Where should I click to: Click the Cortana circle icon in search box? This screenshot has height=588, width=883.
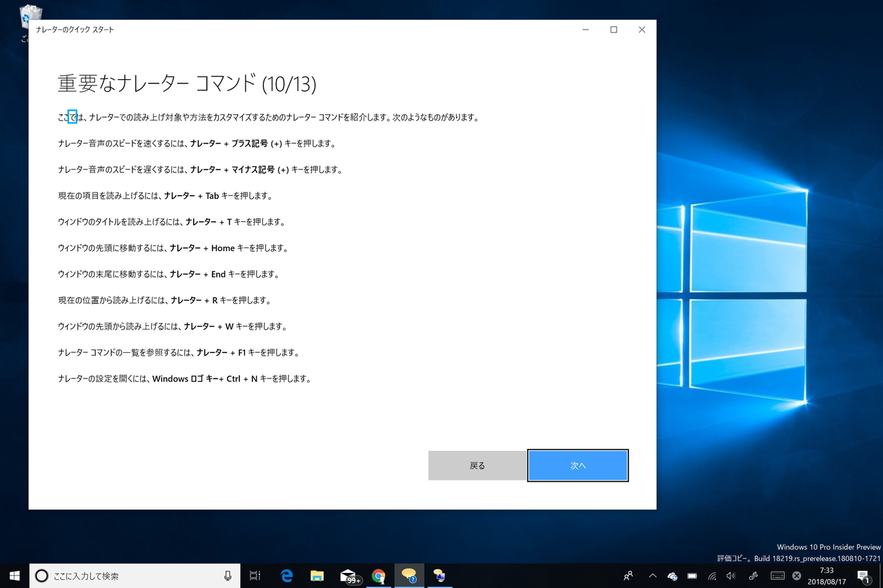[41, 576]
